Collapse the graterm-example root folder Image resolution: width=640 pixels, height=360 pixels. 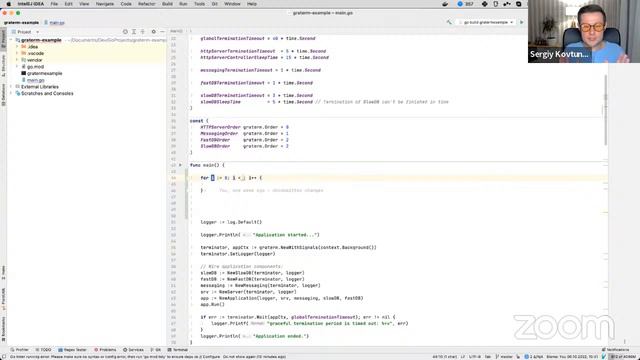(11, 40)
